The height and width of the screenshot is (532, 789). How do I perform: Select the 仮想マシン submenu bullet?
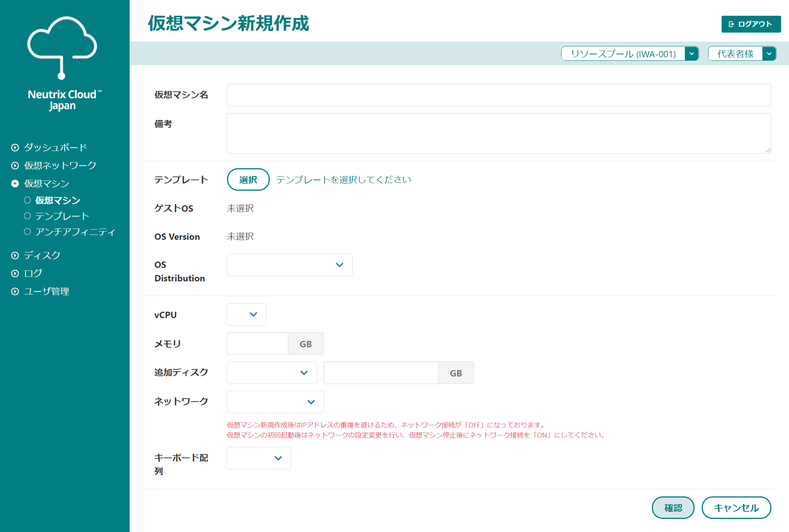tap(27, 200)
